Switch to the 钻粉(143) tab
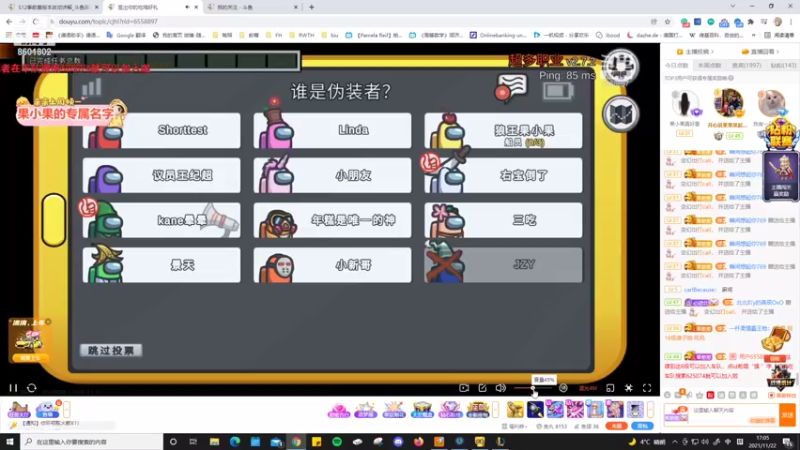 (783, 65)
